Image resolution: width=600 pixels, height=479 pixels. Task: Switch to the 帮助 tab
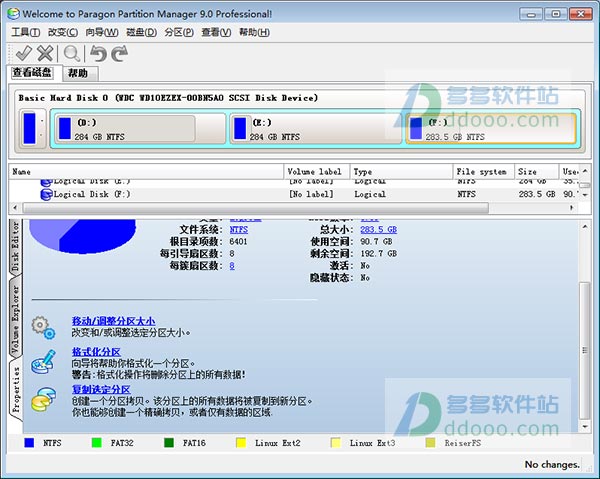(x=78, y=73)
